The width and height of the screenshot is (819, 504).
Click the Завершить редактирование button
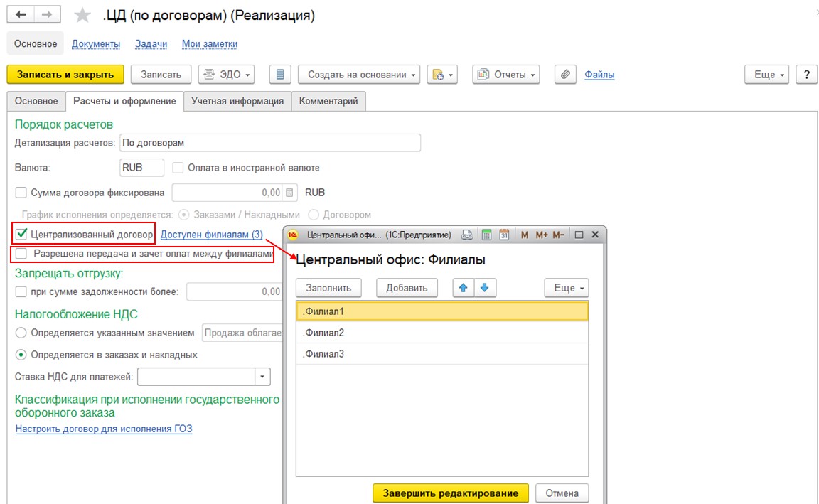click(450, 493)
